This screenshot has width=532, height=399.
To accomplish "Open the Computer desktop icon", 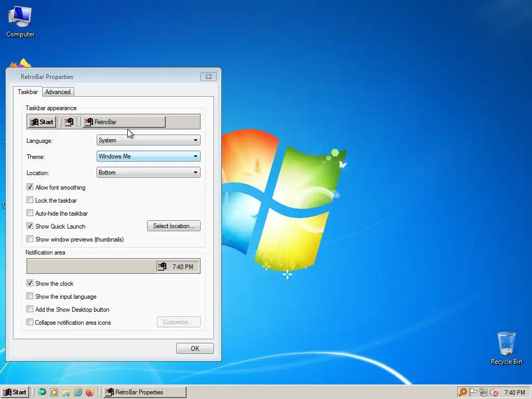I will tap(20, 22).
